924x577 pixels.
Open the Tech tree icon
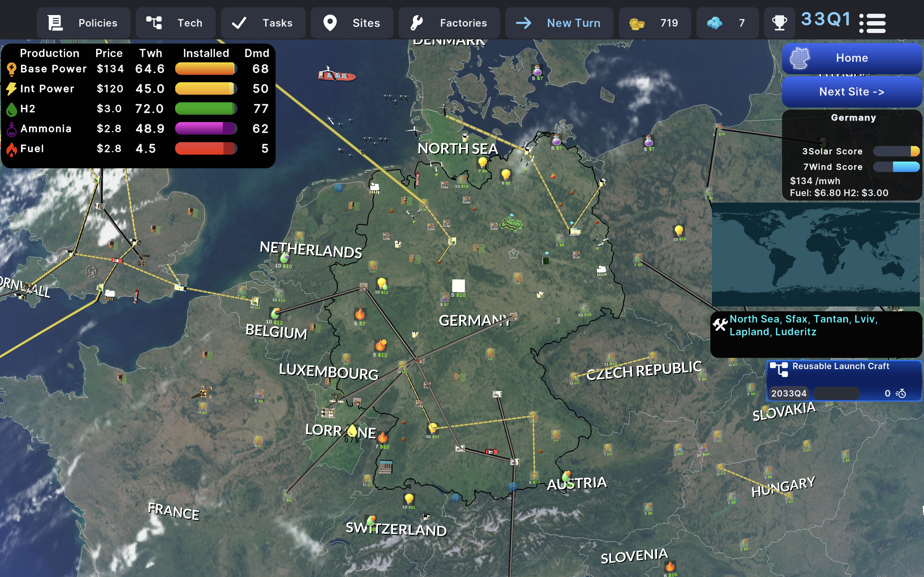click(x=154, y=23)
